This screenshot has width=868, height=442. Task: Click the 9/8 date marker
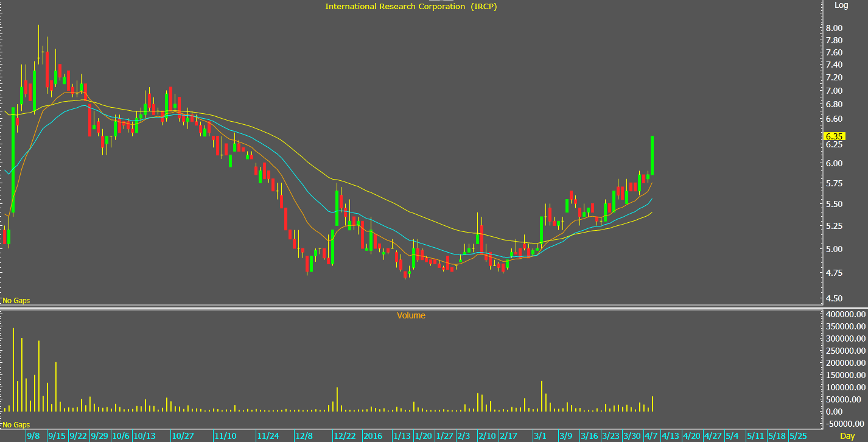[x=33, y=436]
